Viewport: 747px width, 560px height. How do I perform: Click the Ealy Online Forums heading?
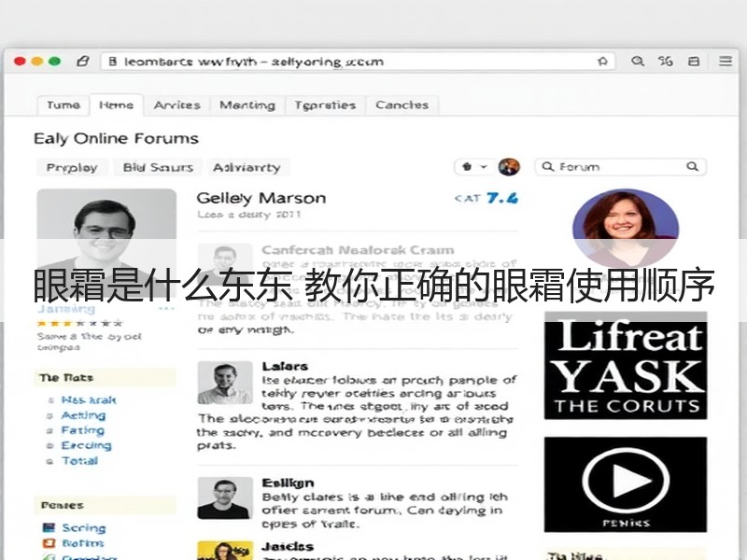[116, 138]
